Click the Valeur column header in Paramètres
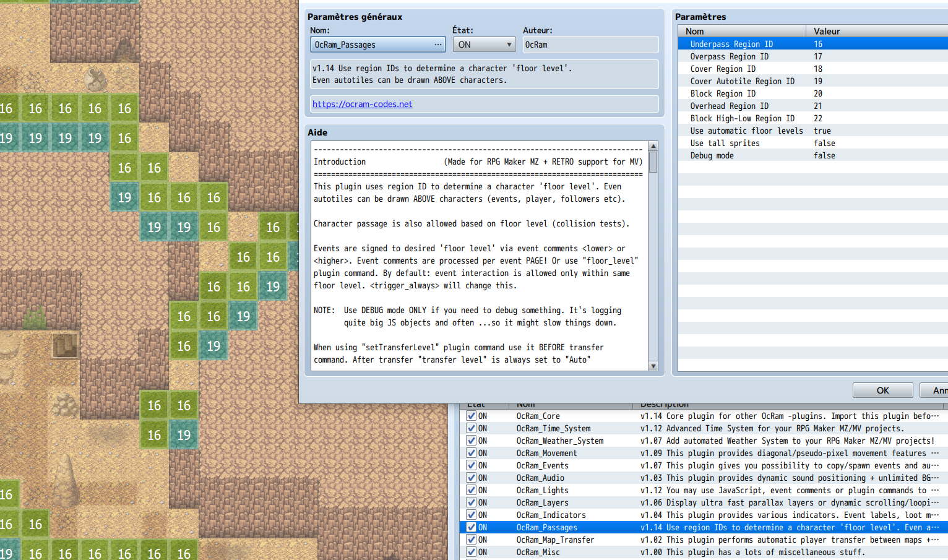The image size is (948, 560). (877, 31)
